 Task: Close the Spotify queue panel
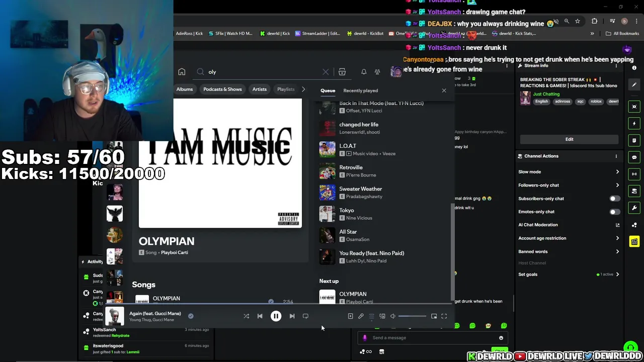tap(444, 90)
